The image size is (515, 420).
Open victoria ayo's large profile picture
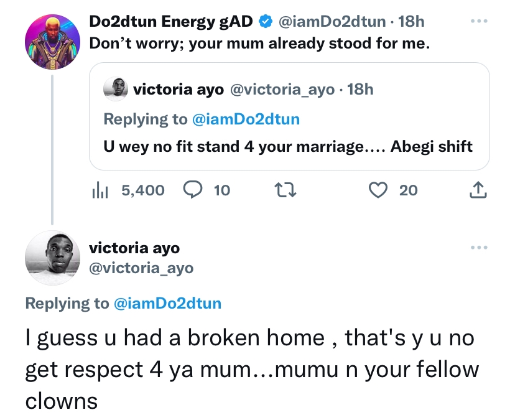[51, 256]
